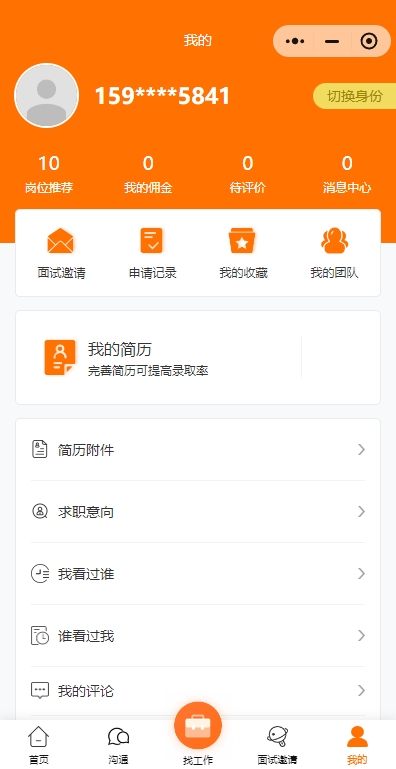The image size is (396, 769).
Task: Expand the 我看过谁 chevron
Action: [362, 573]
